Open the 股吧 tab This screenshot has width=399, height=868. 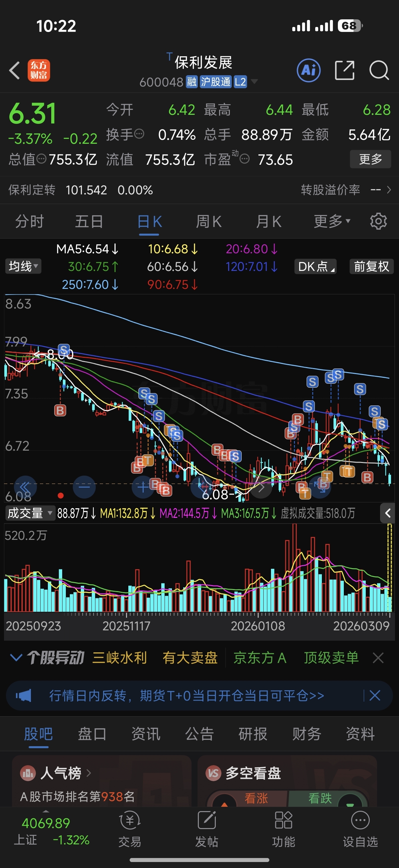(38, 734)
